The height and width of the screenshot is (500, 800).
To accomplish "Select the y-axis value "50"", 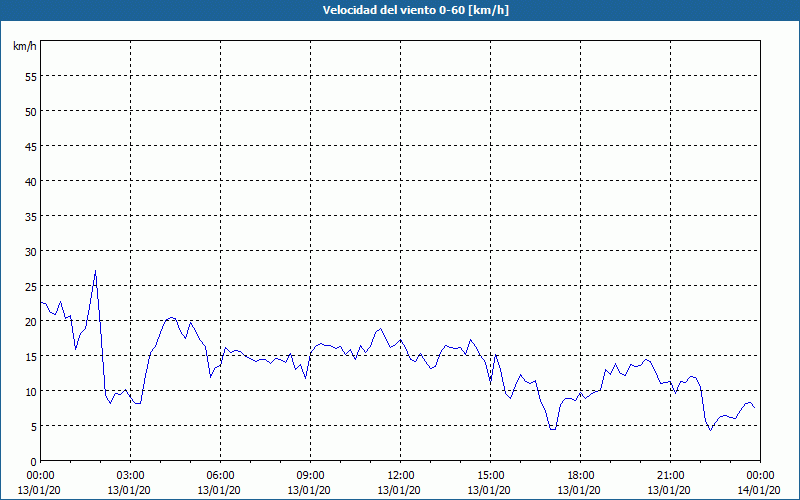I will click(x=31, y=112).
